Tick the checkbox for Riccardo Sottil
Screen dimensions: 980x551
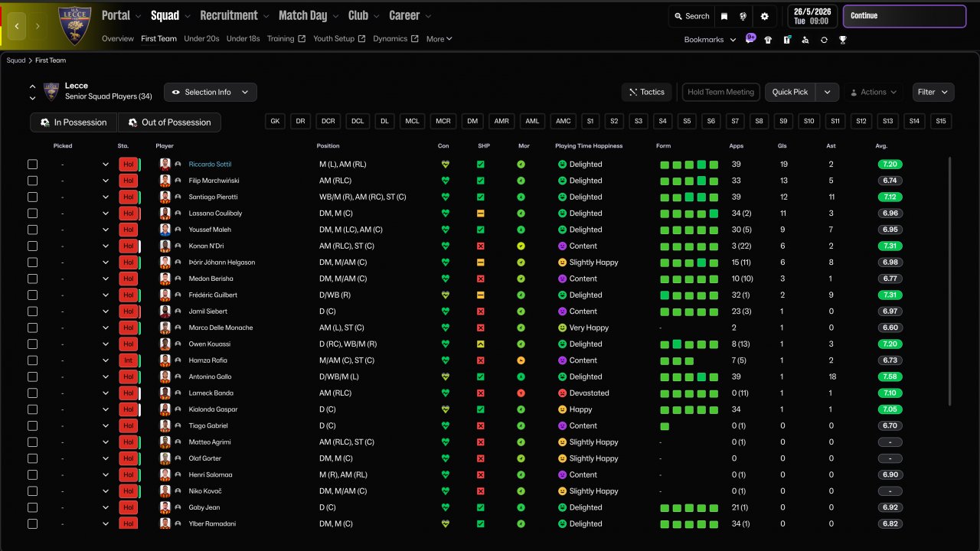point(32,165)
